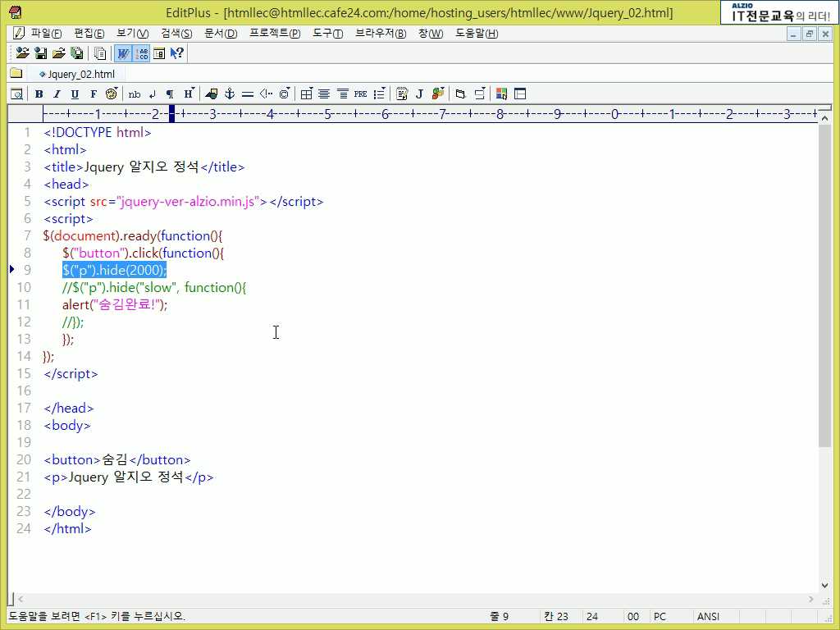
Task: Insert preformatted PRE tag icon
Action: 361,94
